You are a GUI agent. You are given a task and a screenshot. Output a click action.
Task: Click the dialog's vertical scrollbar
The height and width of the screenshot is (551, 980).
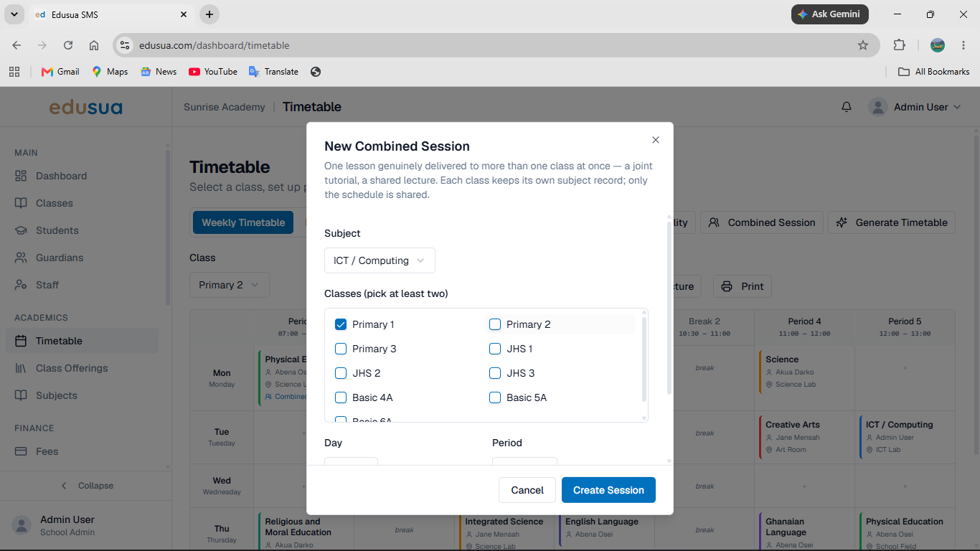[669, 309]
